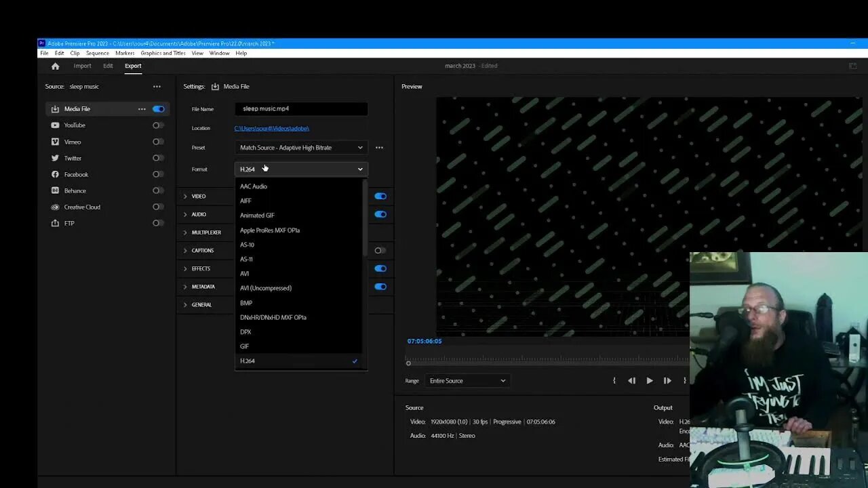Open the Preset dropdown

click(301, 148)
